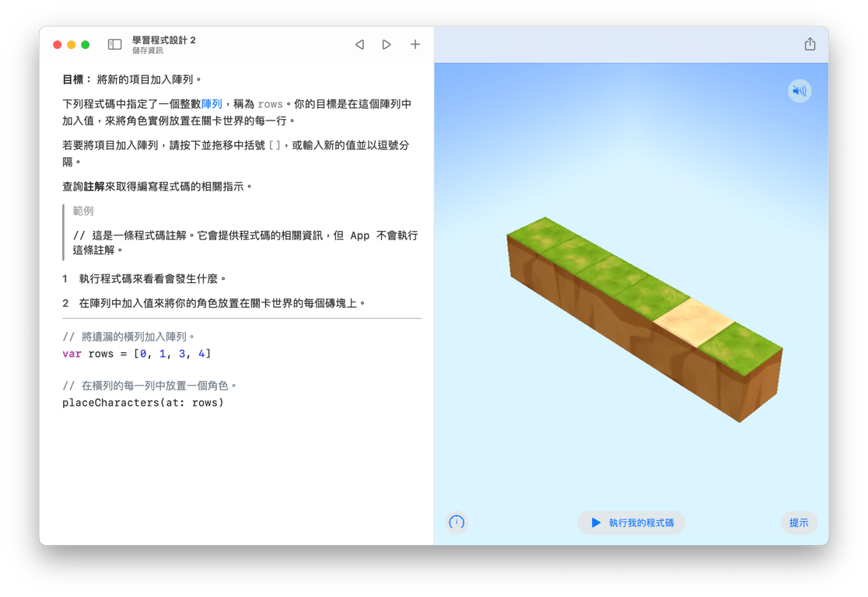Viewport: 868px width, 597px height.
Task: Click the comment 將遺漏的橫列加入陣列
Action: click(128, 337)
